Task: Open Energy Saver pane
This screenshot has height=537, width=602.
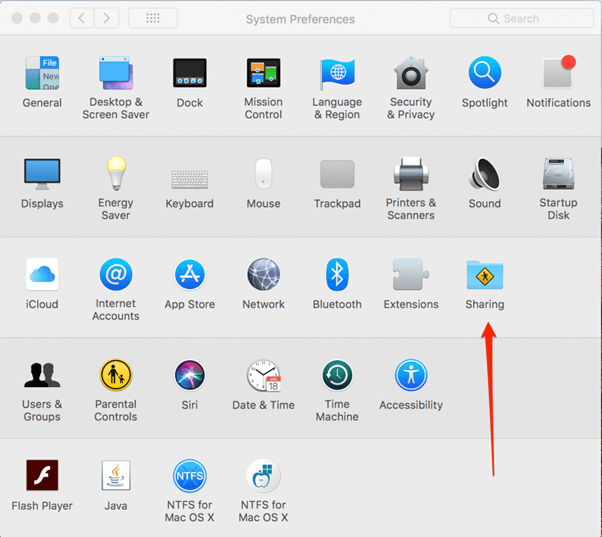Action: point(116,173)
